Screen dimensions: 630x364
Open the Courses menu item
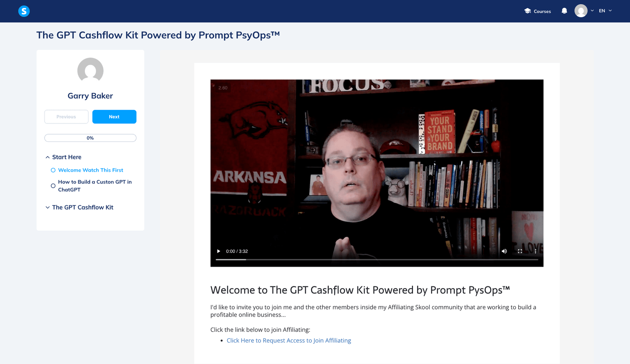538,11
